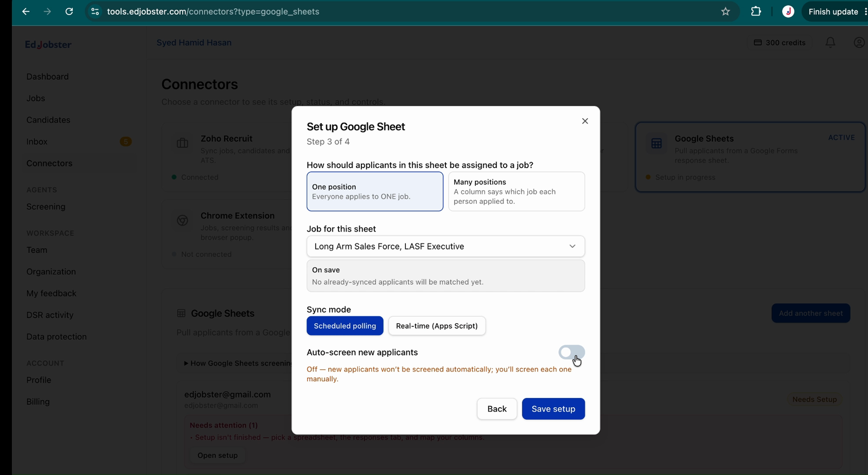This screenshot has width=868, height=475.
Task: Open Billing in the sidebar
Action: (38, 402)
